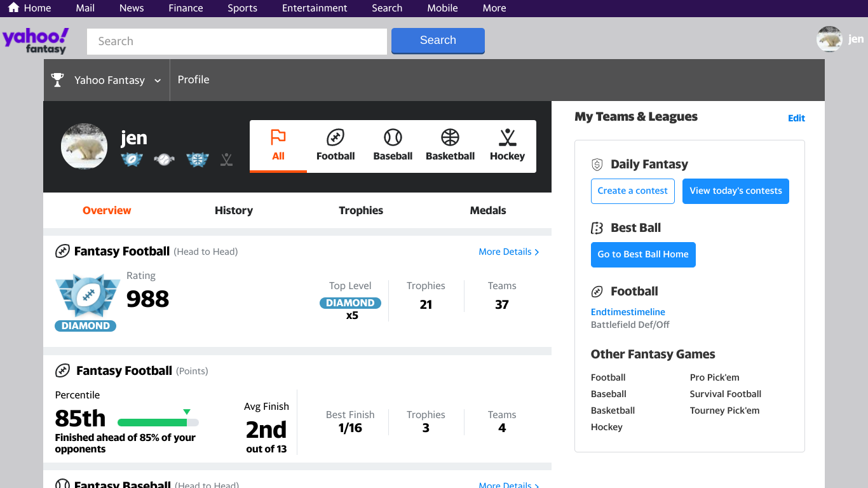Open More Details for Fantasy Baseball
The image size is (868, 488).
pos(509,485)
